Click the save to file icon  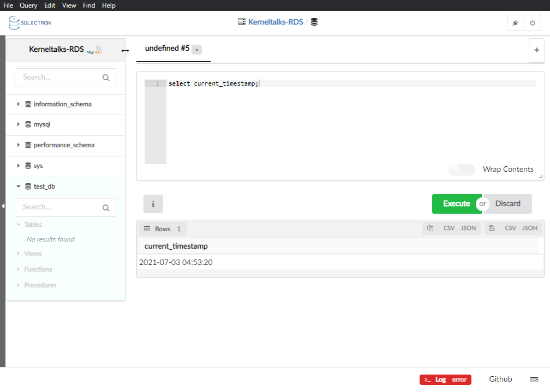tap(492, 228)
